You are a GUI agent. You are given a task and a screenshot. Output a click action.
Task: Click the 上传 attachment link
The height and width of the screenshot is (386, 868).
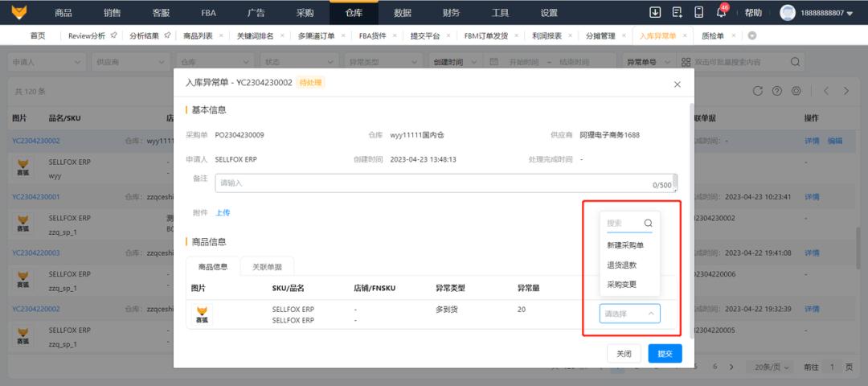point(223,212)
